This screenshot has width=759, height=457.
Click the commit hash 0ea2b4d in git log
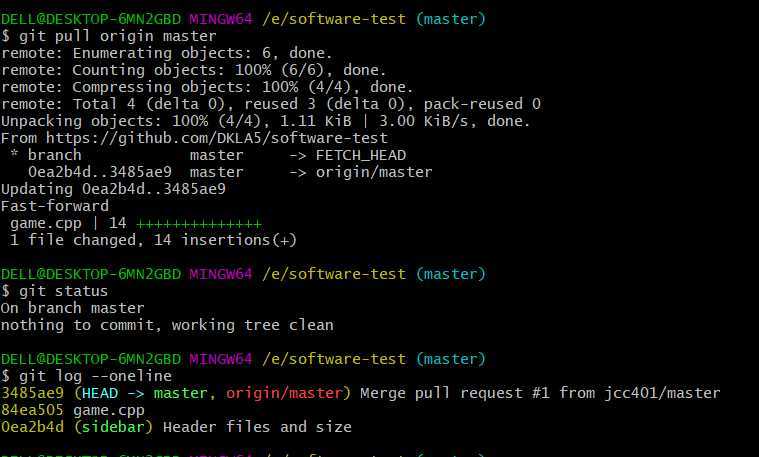(x=32, y=427)
